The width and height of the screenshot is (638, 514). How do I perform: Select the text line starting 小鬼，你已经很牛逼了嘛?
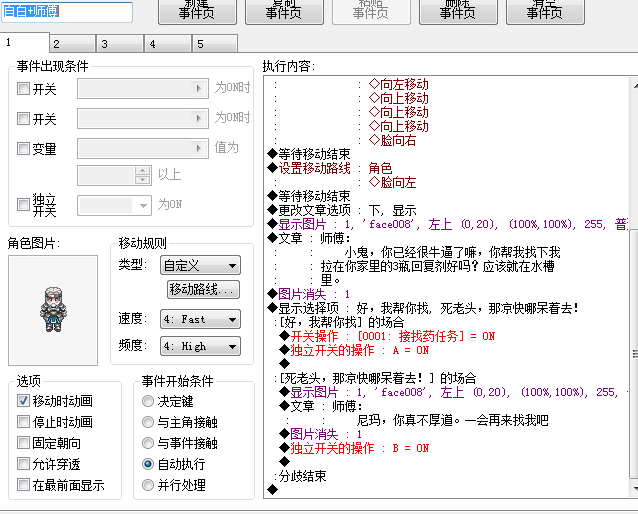click(x=452, y=252)
